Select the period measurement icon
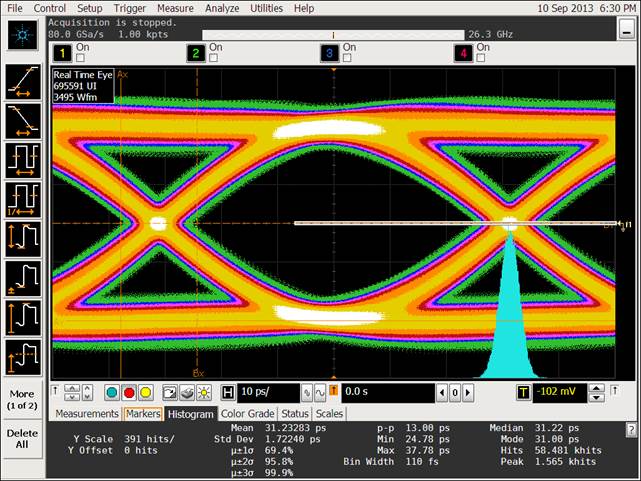The width and height of the screenshot is (641, 481). [23, 161]
